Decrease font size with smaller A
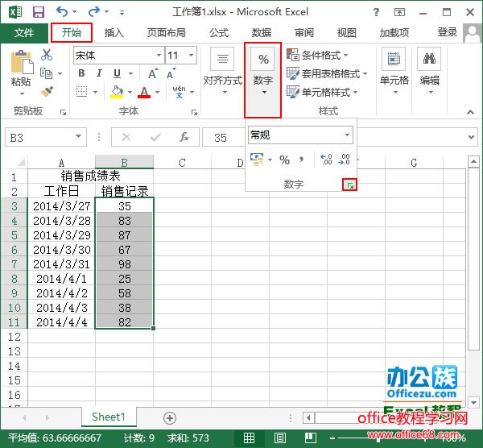This screenshot has height=448, width=483. pos(171,73)
